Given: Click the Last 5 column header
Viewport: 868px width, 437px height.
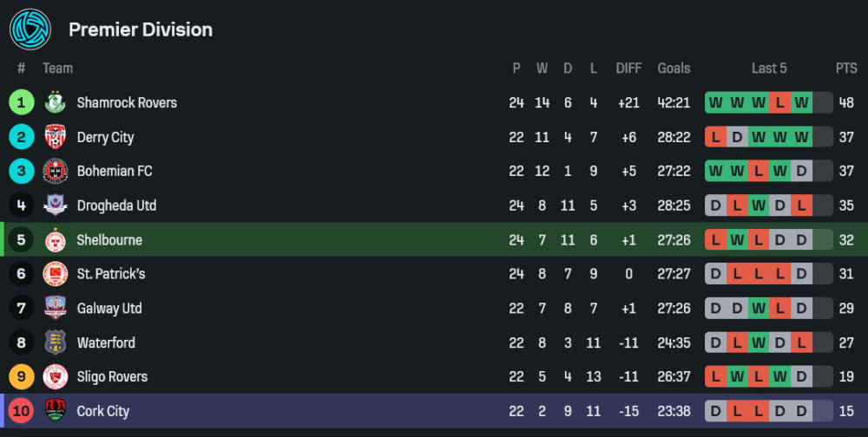Looking at the screenshot, I should point(769,68).
